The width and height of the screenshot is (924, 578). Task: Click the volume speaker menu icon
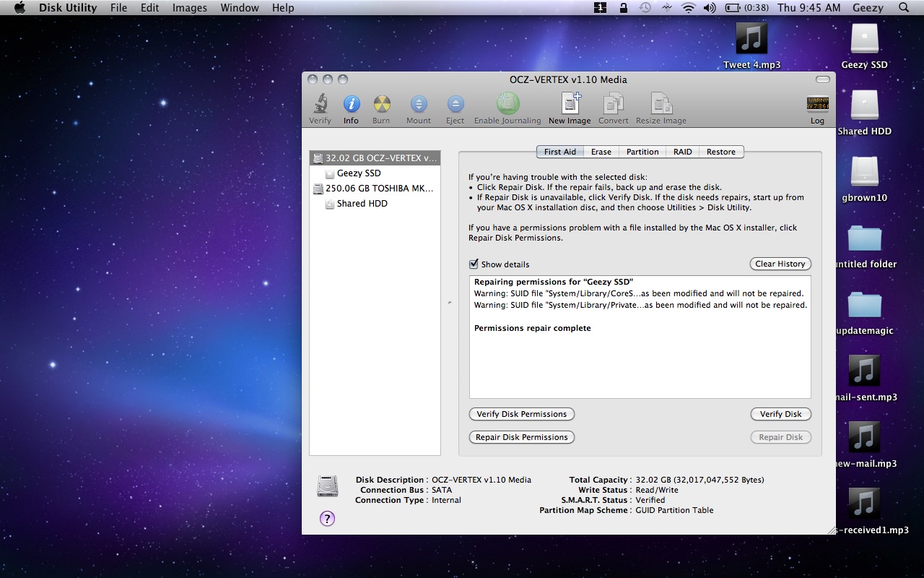point(710,8)
